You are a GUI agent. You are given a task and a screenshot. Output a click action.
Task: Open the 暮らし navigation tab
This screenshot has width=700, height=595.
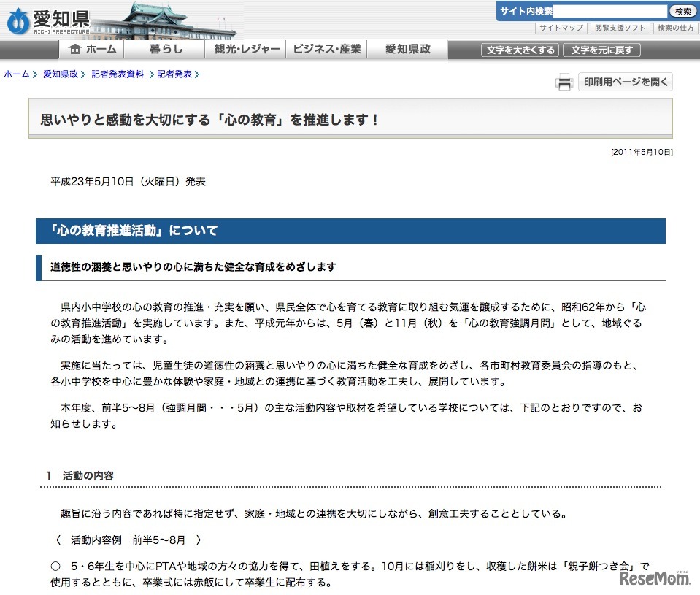click(x=165, y=50)
